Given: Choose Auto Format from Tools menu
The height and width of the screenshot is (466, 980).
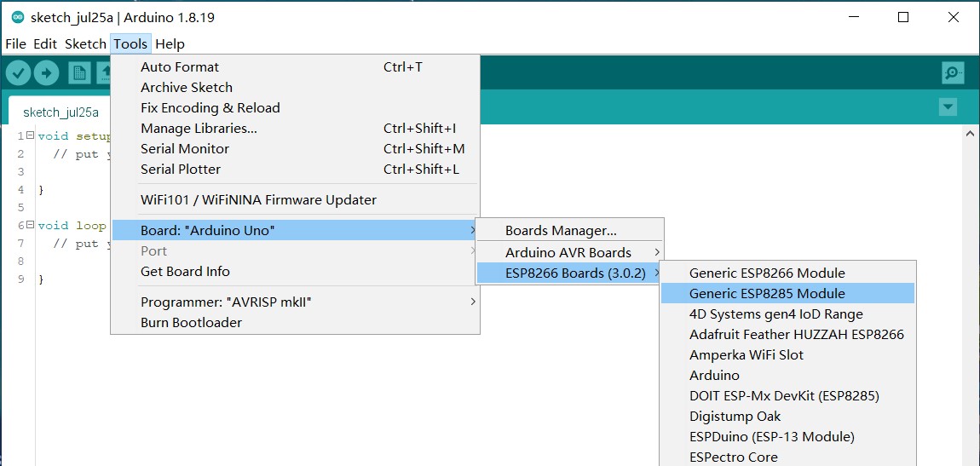Looking at the screenshot, I should 295,66.
